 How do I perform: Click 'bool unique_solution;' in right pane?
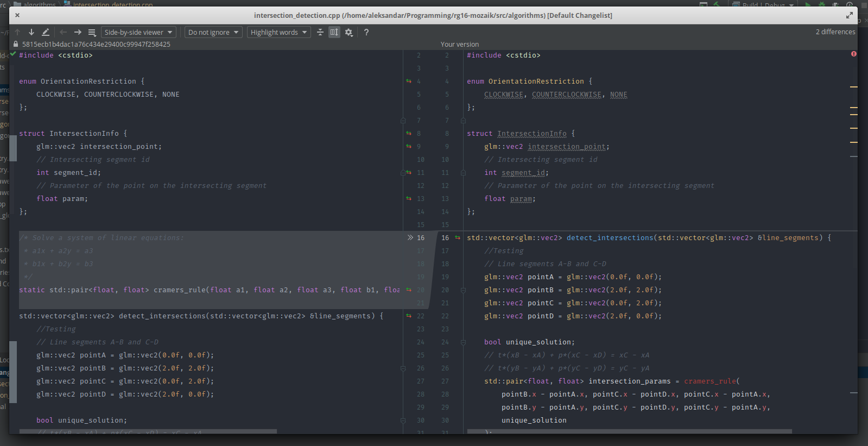click(529, 342)
